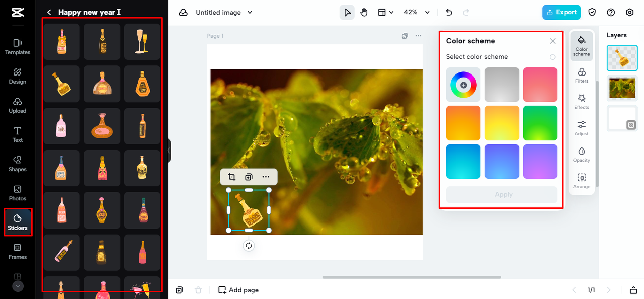The height and width of the screenshot is (299, 644).
Task: Open the Effects tool
Action: [x=582, y=101]
